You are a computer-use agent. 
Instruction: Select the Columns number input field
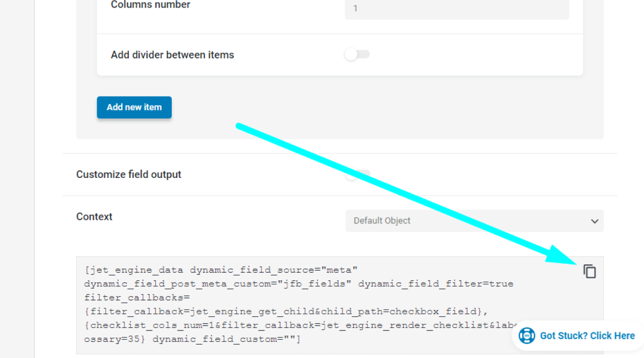pyautogui.click(x=457, y=9)
